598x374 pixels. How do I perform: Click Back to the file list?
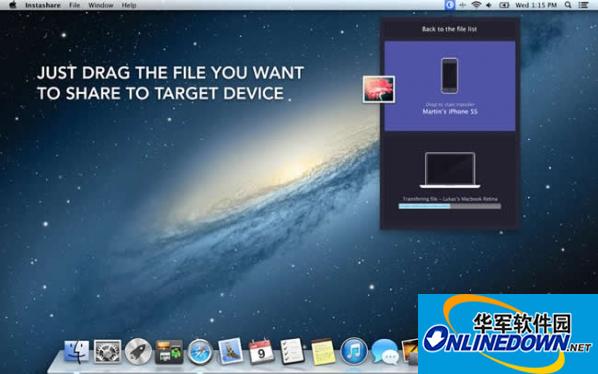point(449,29)
